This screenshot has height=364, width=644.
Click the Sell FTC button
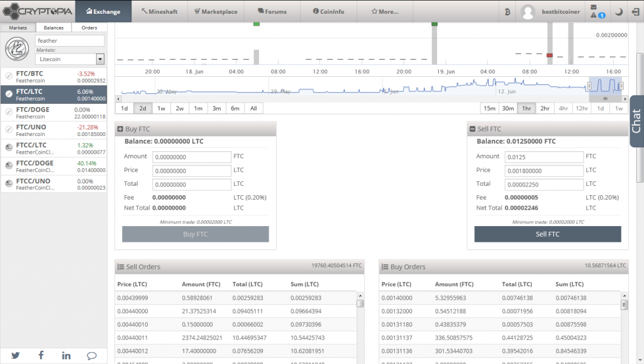pyautogui.click(x=548, y=234)
